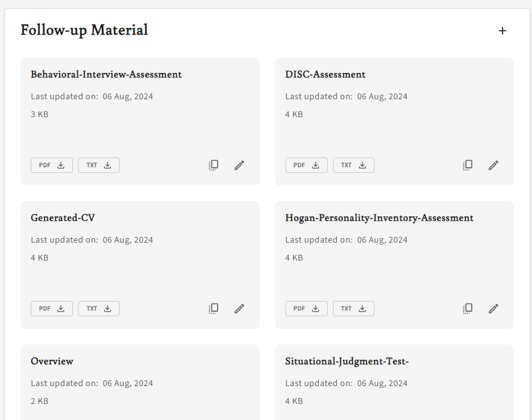Download Behavioral-Interview-Assessment as PDF
This screenshot has width=532, height=420.
coord(51,165)
